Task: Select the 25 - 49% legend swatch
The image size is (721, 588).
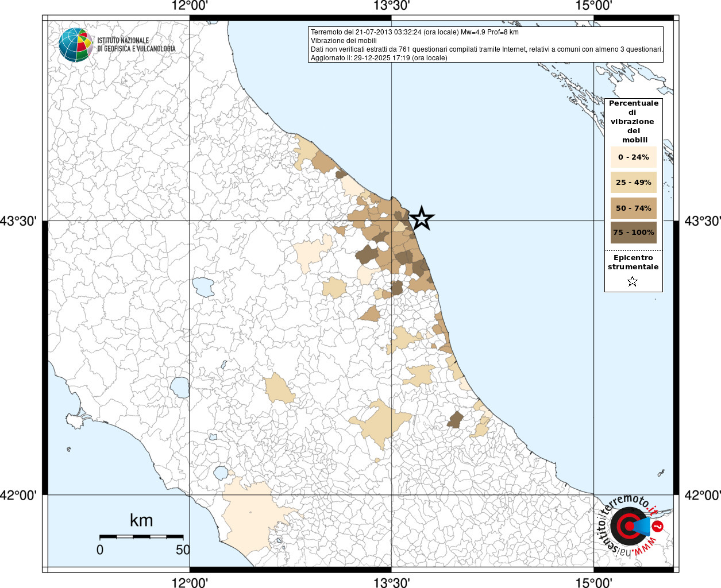Action: (x=633, y=183)
